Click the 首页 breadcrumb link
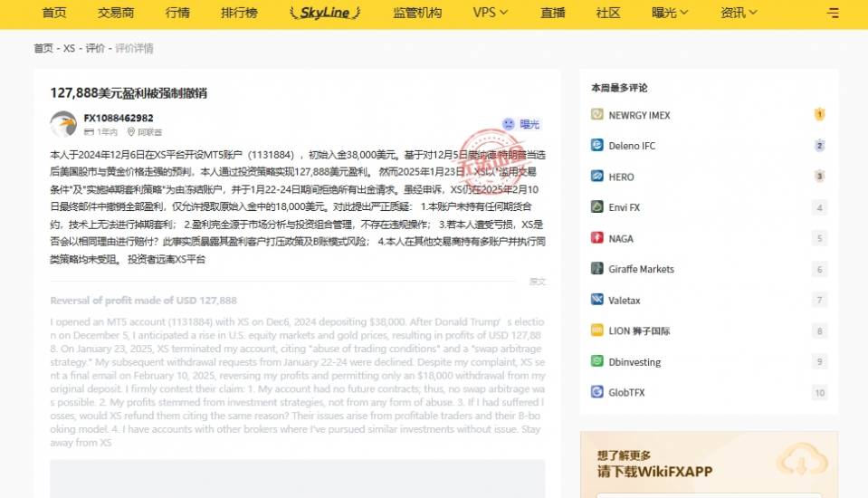868x498 pixels. coord(43,48)
